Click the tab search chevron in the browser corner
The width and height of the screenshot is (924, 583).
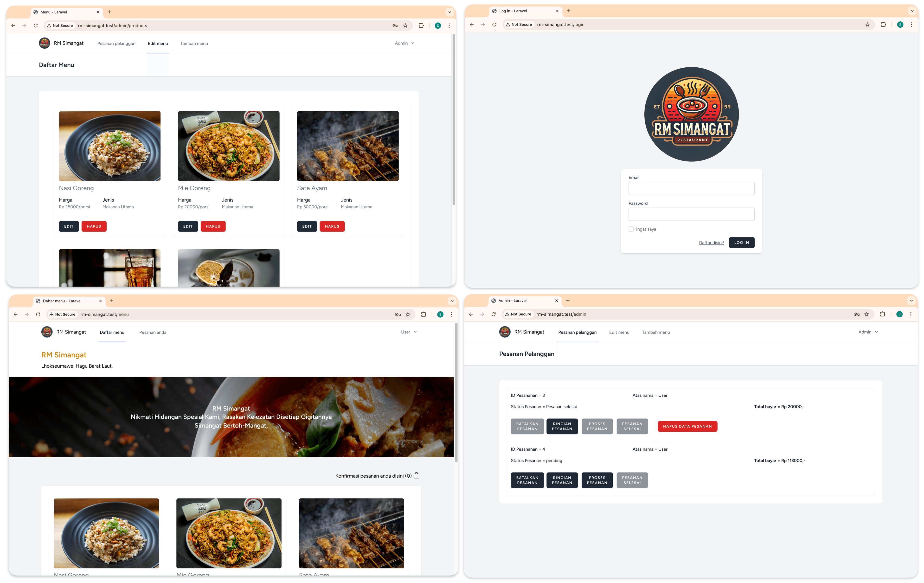(x=449, y=12)
